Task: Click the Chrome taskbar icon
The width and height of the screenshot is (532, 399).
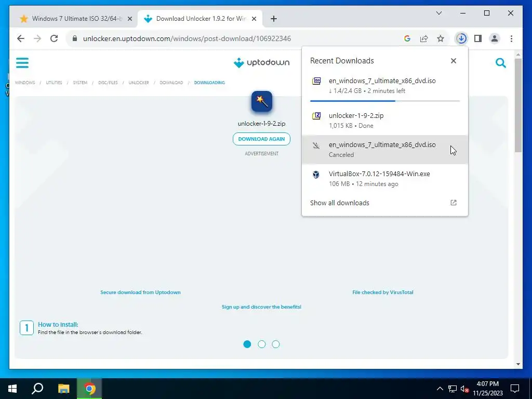Action: [x=89, y=389]
